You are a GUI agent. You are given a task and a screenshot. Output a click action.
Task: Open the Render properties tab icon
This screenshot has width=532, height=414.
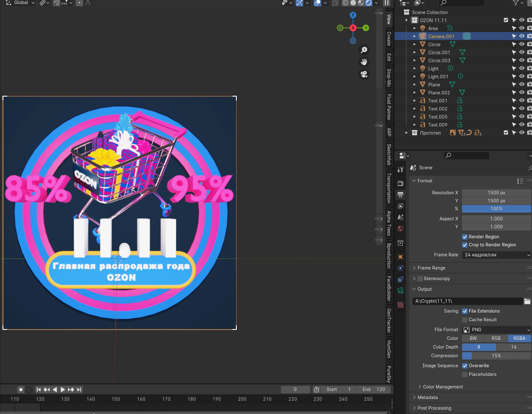400,183
